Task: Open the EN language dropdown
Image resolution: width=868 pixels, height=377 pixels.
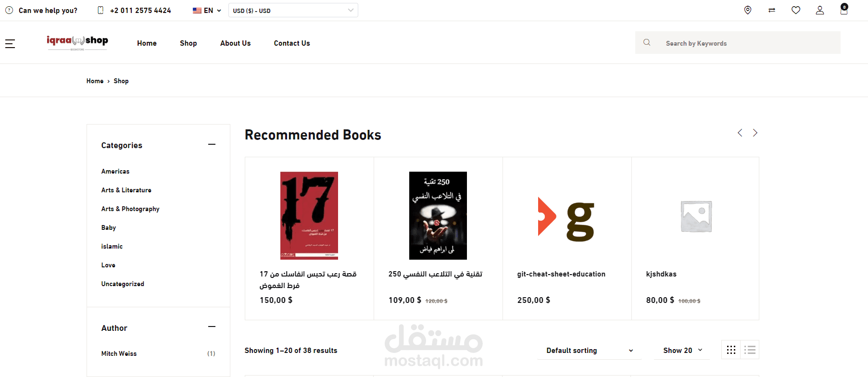Action: click(x=207, y=10)
